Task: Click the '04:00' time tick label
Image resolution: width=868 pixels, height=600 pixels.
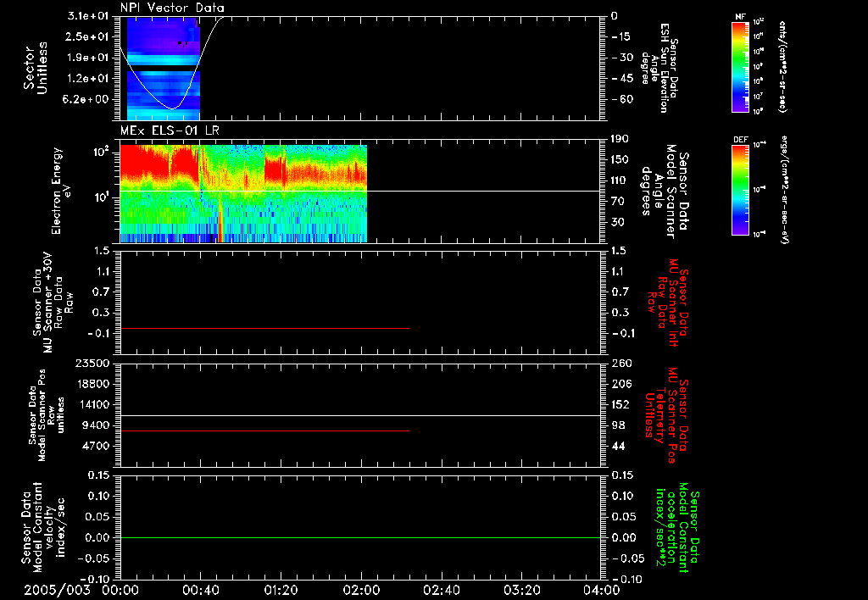Action: (601, 590)
